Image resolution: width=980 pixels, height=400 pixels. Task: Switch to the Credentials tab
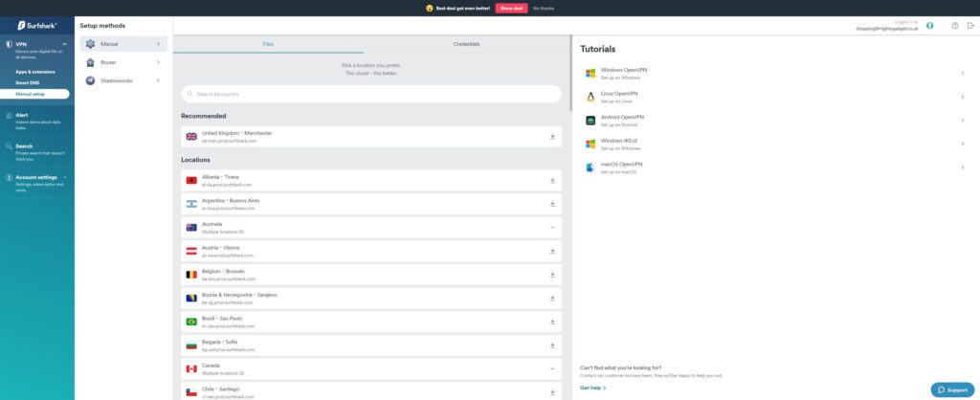pos(466,44)
